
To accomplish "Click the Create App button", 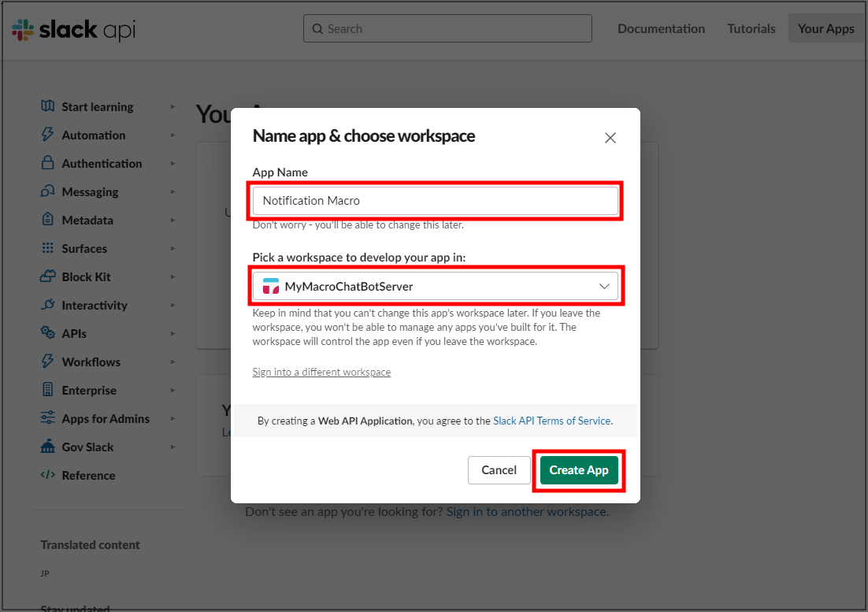I will coord(578,469).
